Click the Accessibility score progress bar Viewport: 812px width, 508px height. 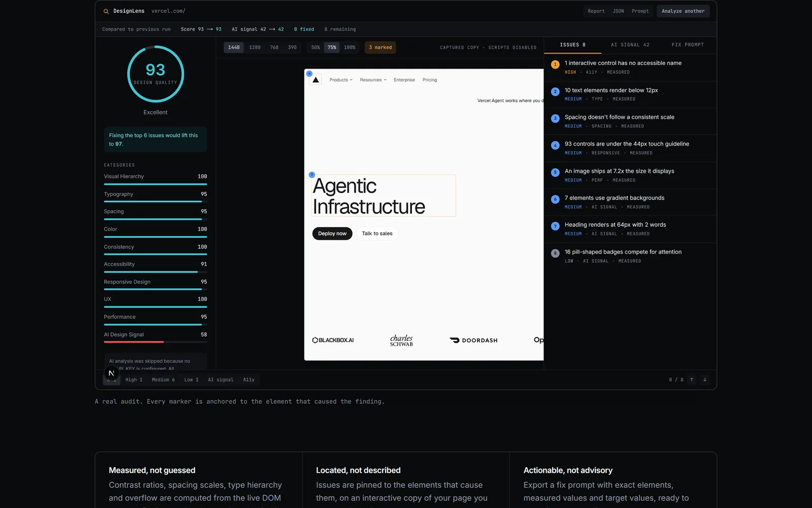155,272
